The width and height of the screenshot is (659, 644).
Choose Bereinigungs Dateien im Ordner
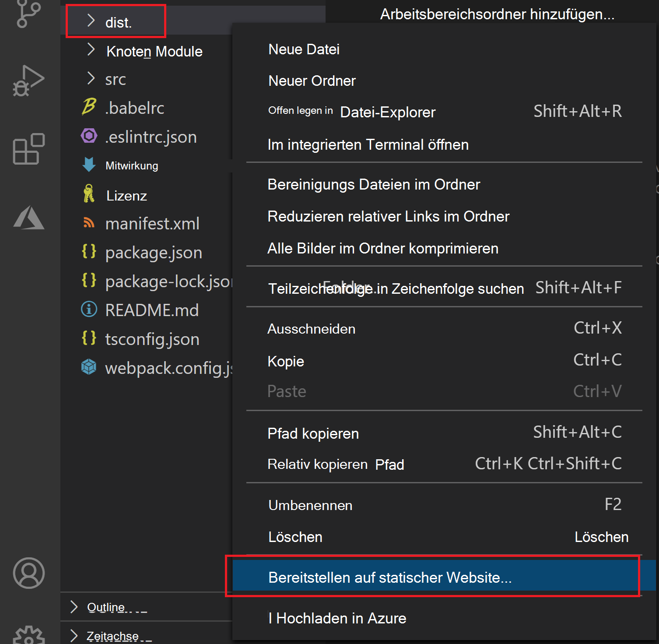[444, 184]
